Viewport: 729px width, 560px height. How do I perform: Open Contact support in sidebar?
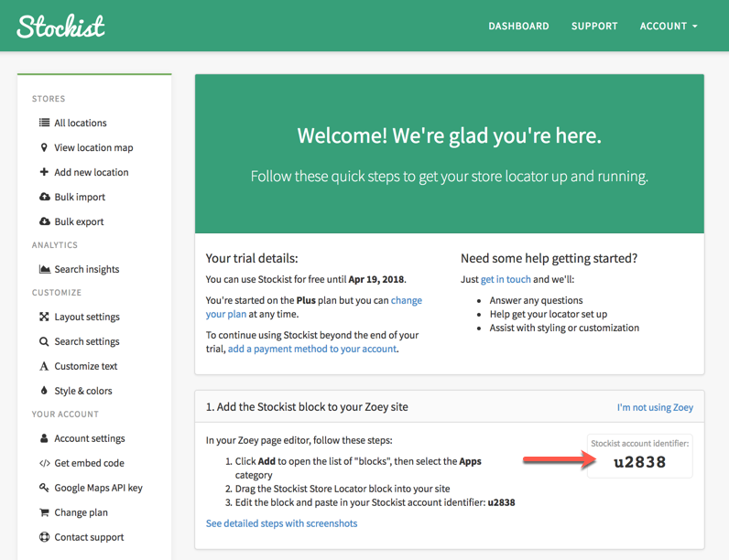coord(89,537)
